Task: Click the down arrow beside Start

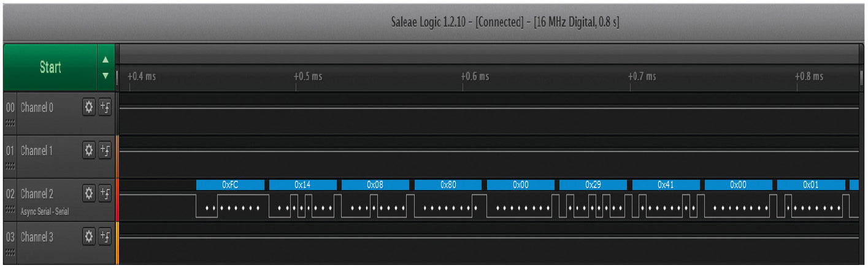Action: pos(106,76)
